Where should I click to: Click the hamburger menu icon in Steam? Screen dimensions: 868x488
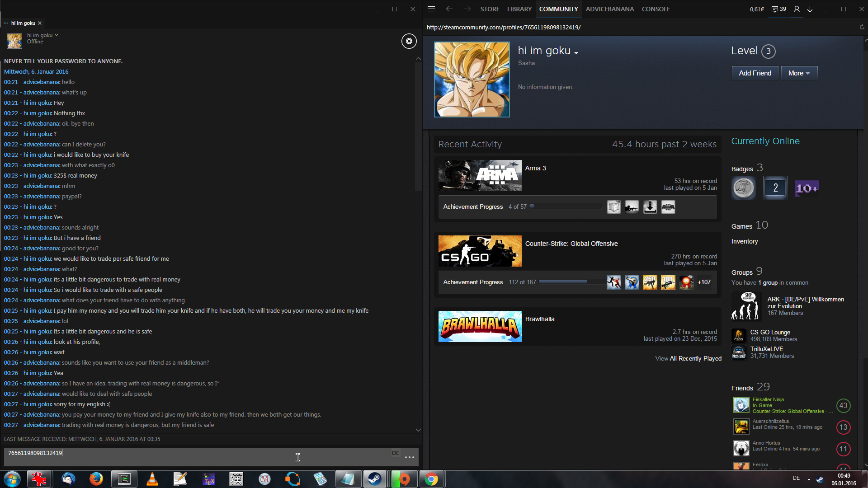[x=431, y=9]
